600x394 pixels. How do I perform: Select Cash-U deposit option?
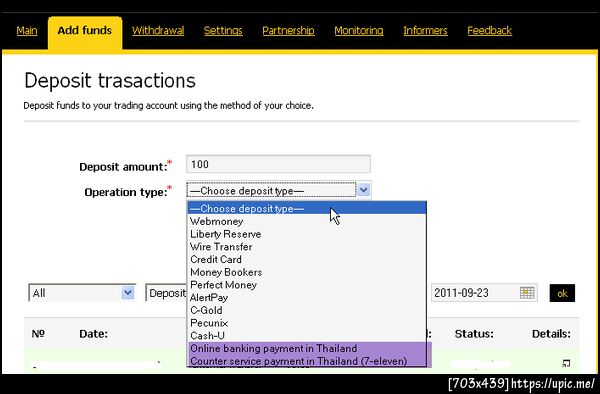(x=307, y=336)
